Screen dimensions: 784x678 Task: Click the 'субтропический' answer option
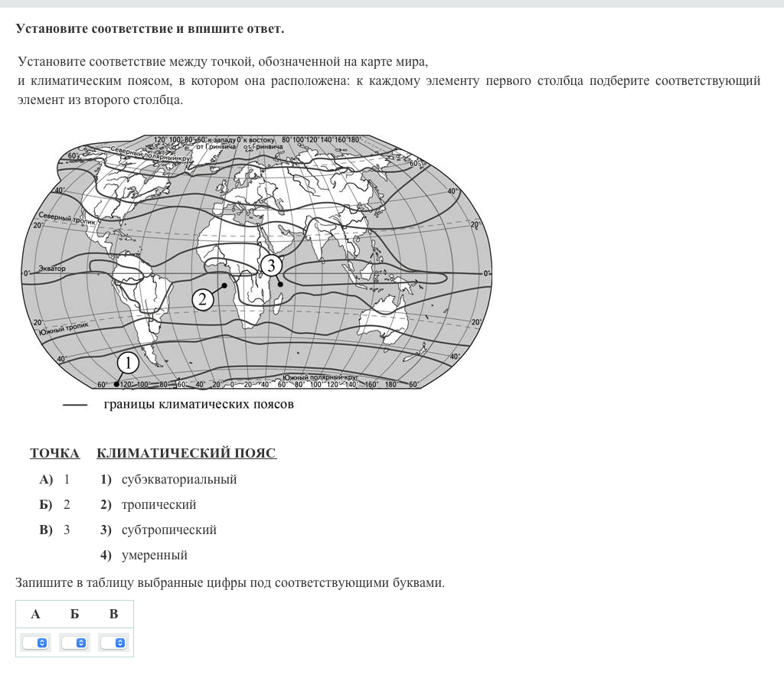point(168,530)
